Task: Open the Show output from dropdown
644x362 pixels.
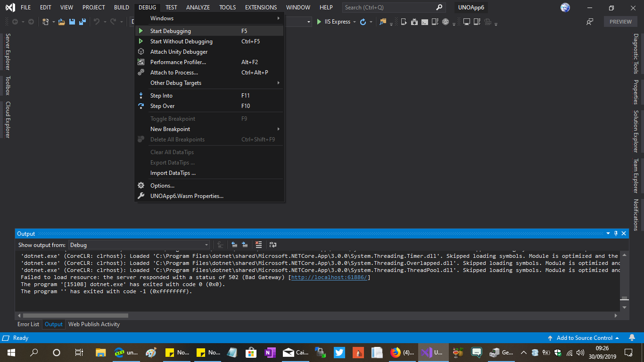Action: 139,245
